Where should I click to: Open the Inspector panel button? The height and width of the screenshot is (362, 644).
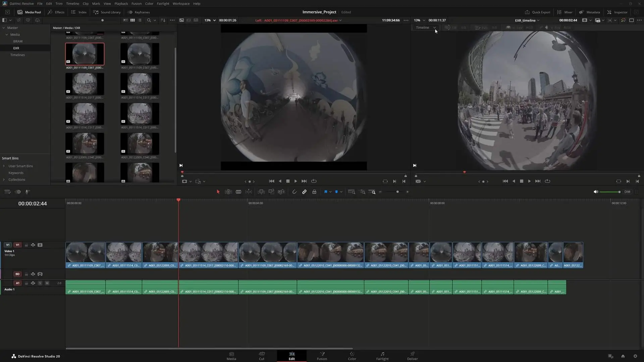tap(617, 12)
